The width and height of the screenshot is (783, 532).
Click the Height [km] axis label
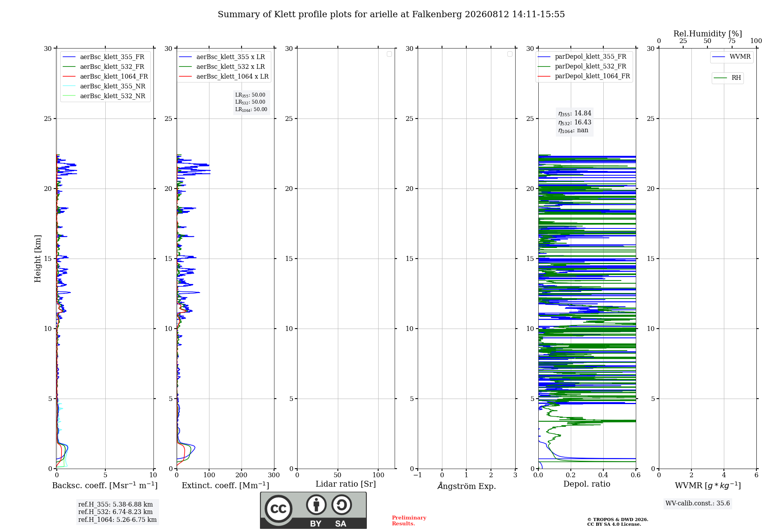point(38,259)
